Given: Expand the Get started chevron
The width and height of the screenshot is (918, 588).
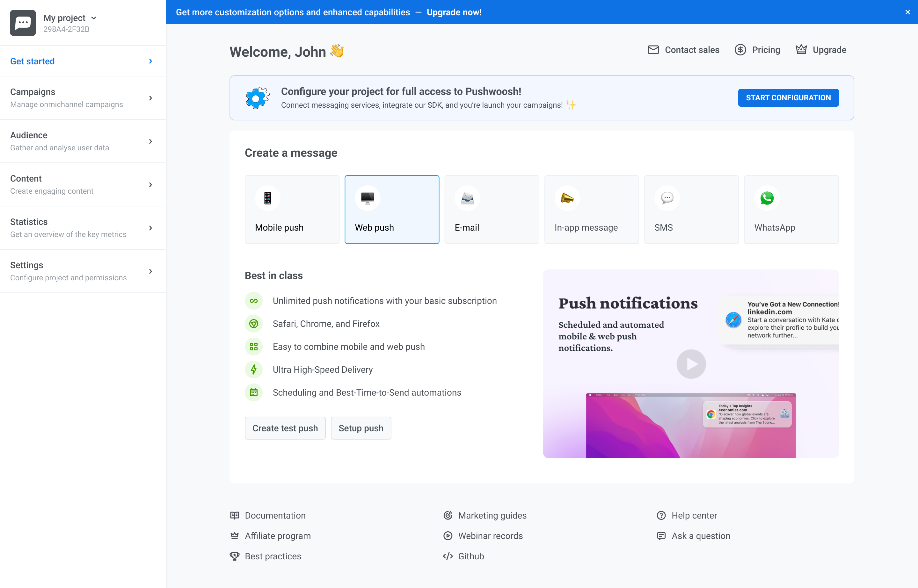Looking at the screenshot, I should click(150, 61).
